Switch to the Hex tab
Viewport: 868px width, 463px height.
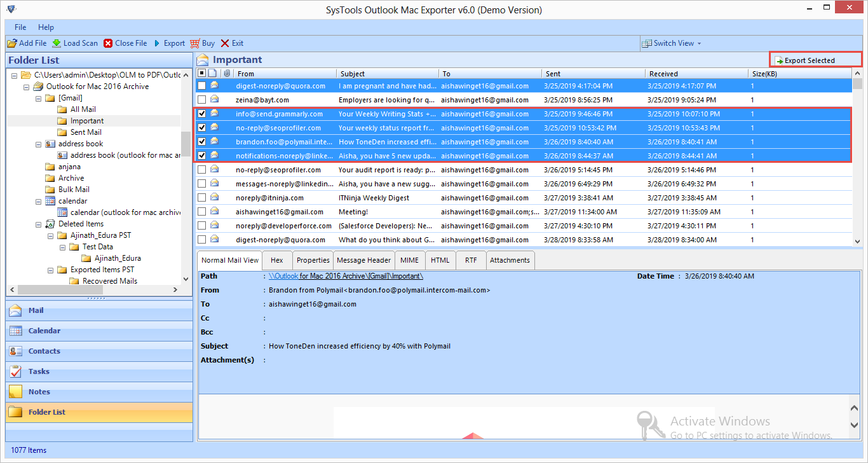point(277,260)
